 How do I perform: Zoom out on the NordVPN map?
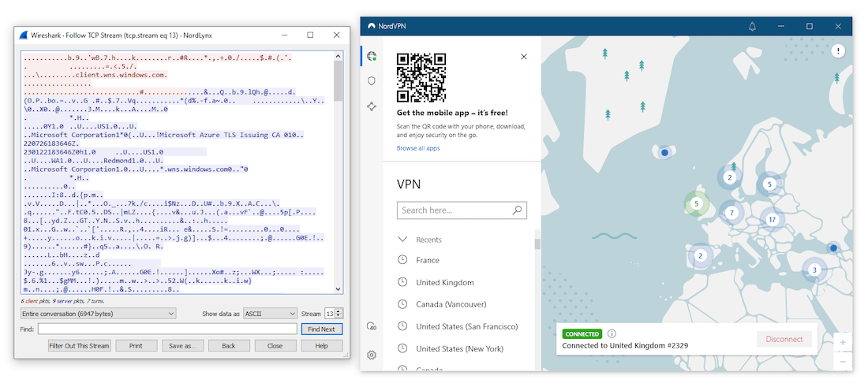click(x=843, y=362)
